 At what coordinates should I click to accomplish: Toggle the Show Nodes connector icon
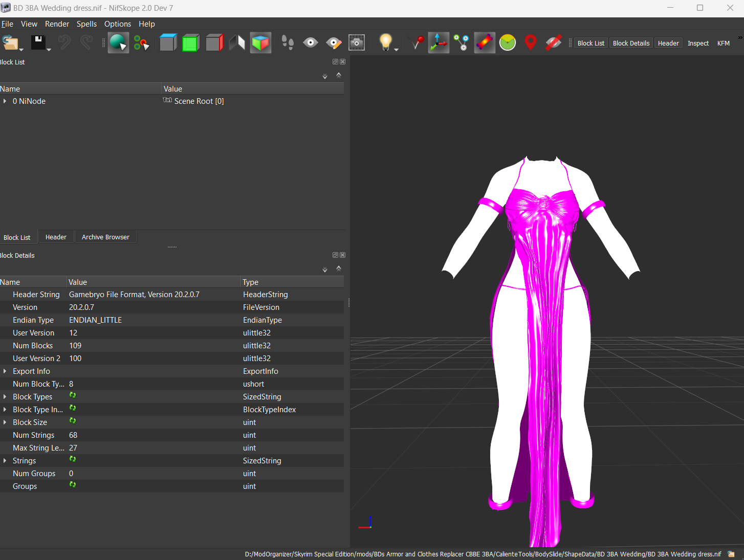click(x=462, y=43)
